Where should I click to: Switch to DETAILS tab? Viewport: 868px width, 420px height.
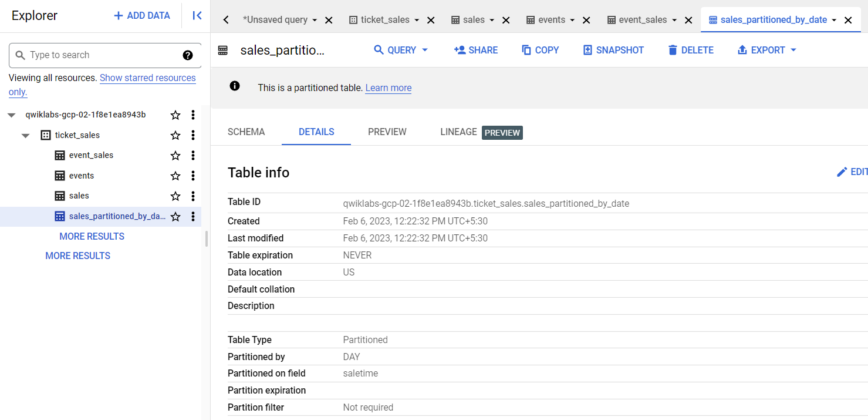point(316,132)
